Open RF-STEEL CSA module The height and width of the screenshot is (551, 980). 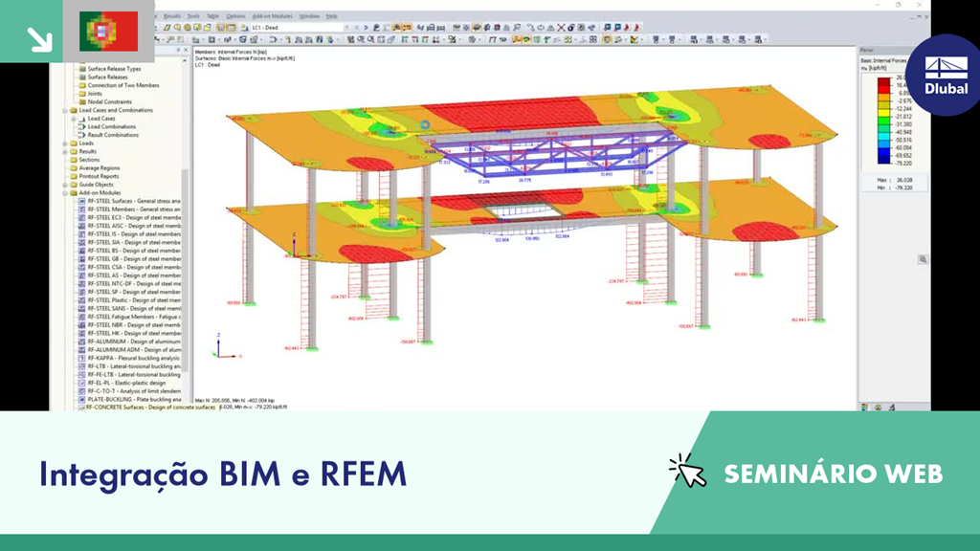click(x=134, y=267)
